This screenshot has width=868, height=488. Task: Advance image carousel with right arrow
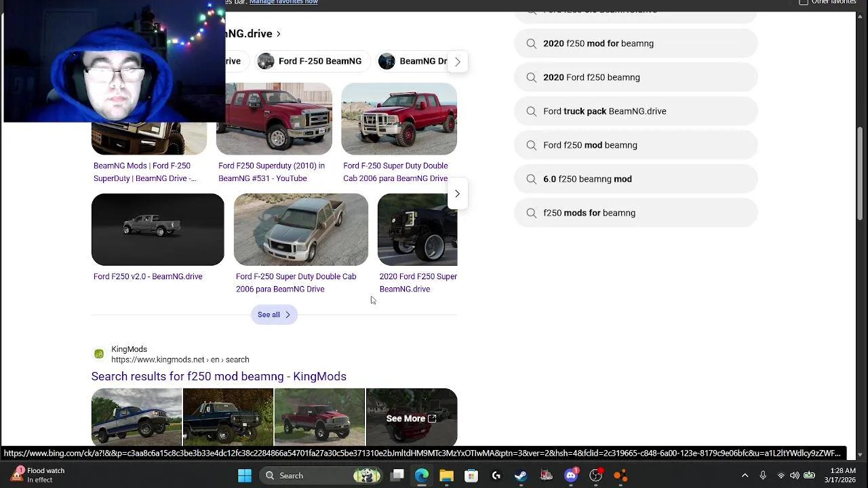coord(457,194)
